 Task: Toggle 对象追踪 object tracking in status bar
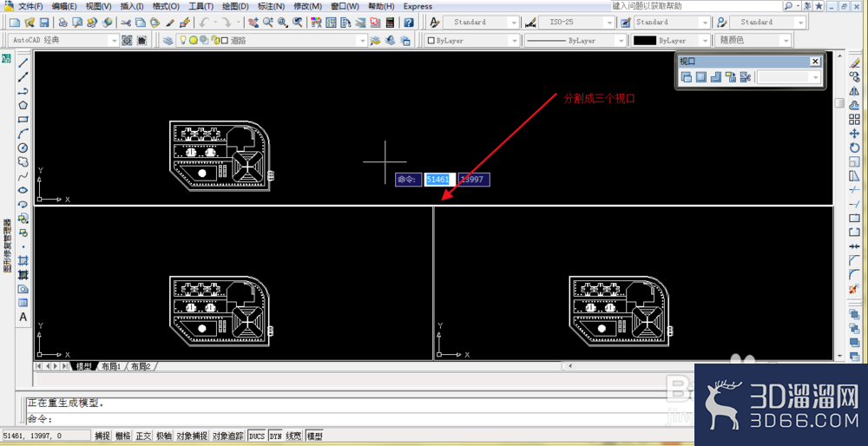(x=228, y=436)
